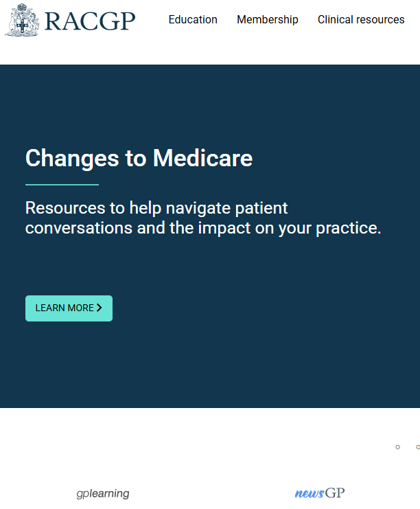
Task: Expand the Education navigation menu
Action: pyautogui.click(x=193, y=20)
